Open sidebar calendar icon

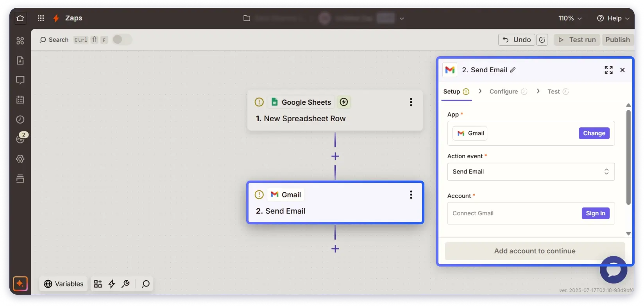20,100
